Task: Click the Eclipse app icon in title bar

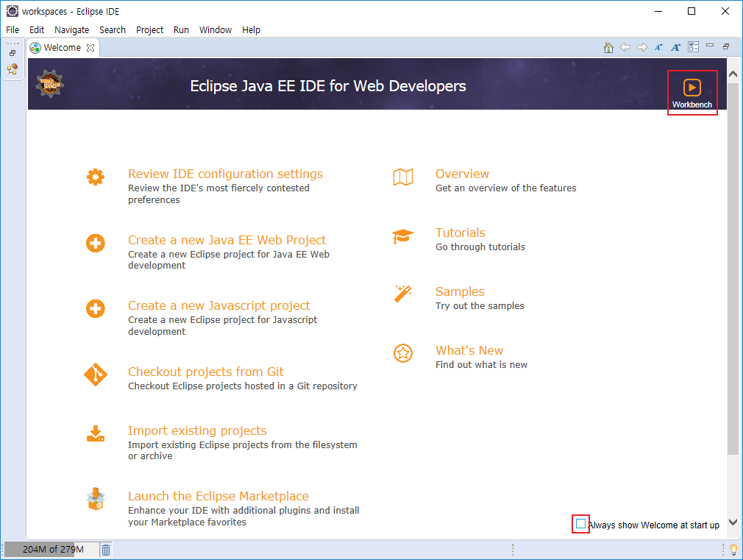Action: (x=12, y=11)
